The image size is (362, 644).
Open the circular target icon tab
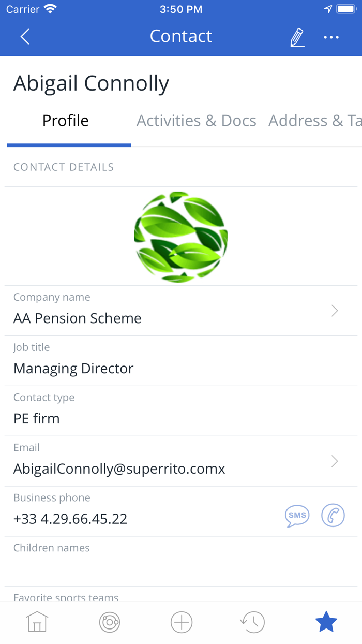click(x=109, y=622)
